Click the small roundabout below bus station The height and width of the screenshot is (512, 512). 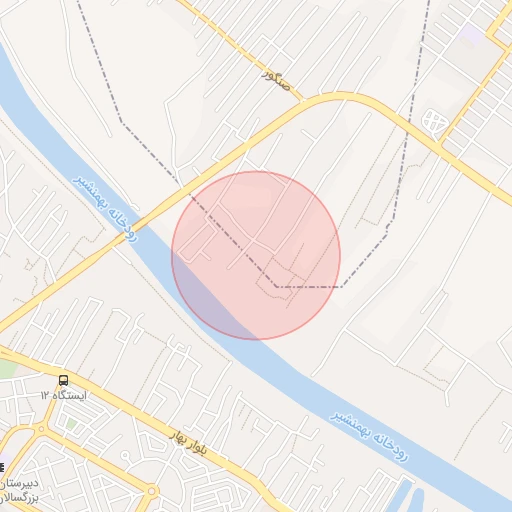point(41,429)
